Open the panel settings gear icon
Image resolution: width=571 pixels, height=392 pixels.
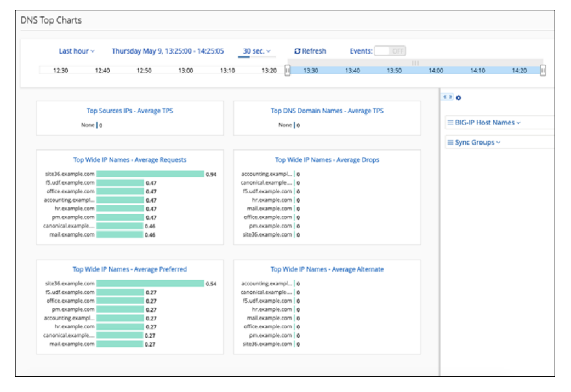[x=459, y=98]
